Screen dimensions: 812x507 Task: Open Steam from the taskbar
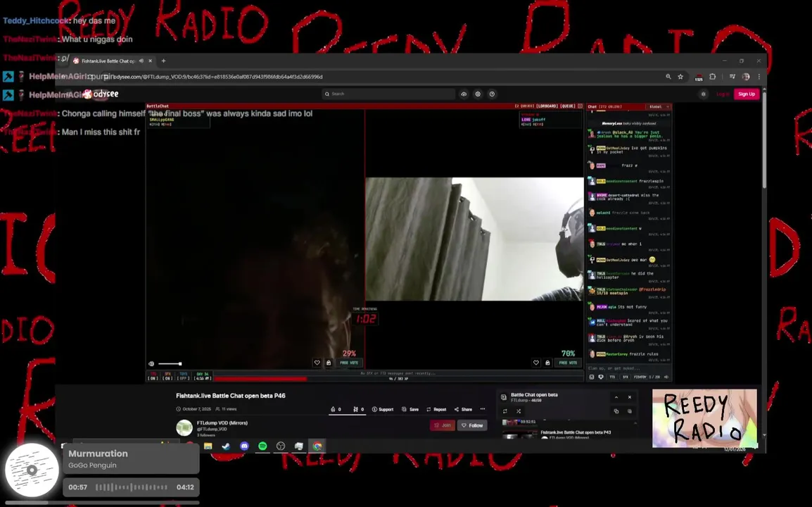point(226,446)
